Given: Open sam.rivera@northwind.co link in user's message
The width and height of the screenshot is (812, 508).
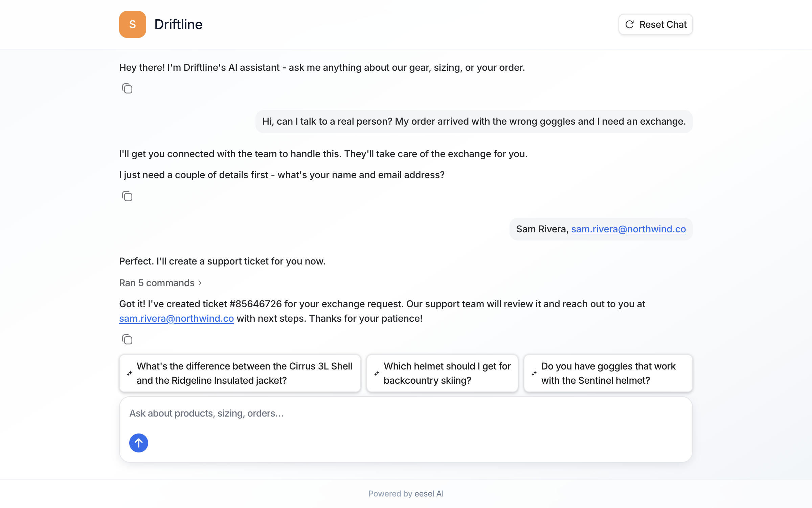Looking at the screenshot, I should click(x=628, y=229).
